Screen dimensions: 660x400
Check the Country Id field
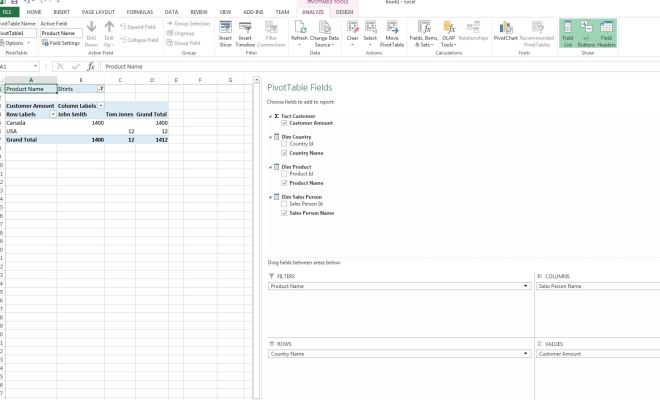[285, 144]
